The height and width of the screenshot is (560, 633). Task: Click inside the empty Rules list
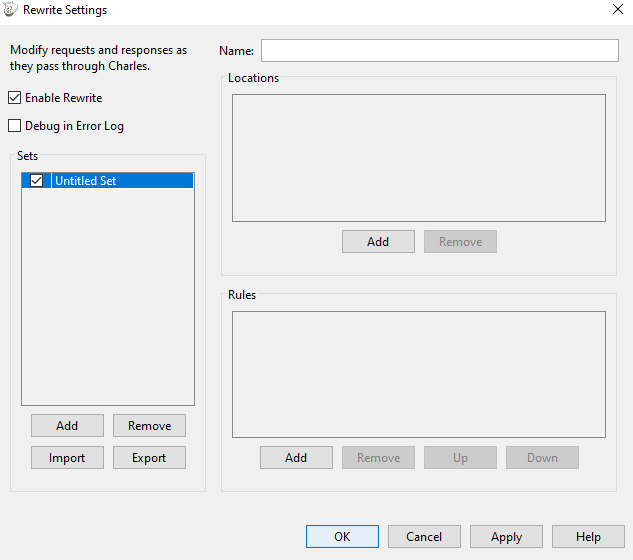(418, 374)
